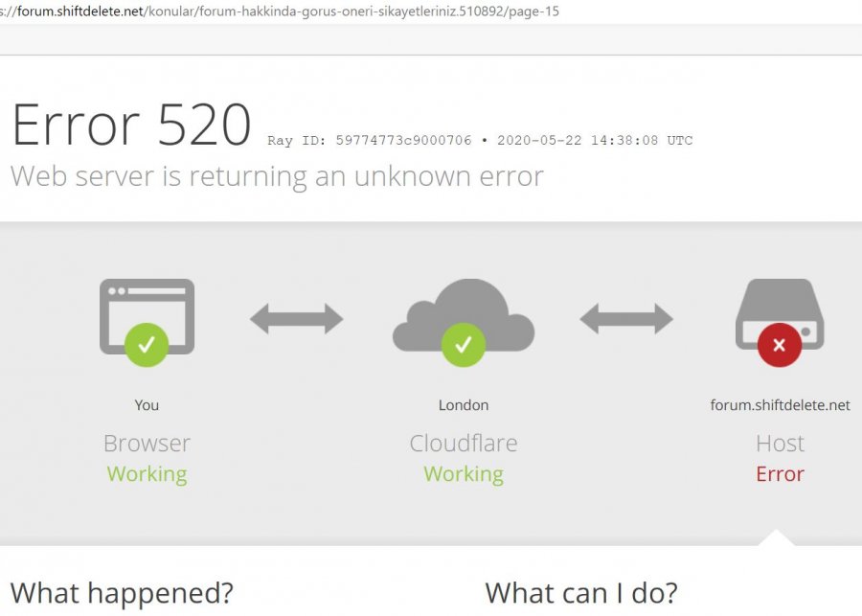This screenshot has width=862, height=616.
Task: Click the green 'Working' status under Browser
Action: [147, 474]
